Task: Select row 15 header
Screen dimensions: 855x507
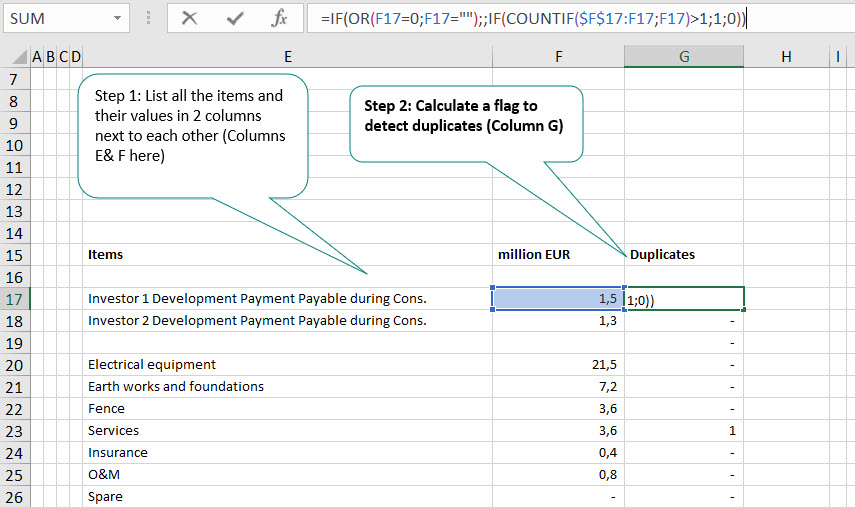Action: (14, 255)
